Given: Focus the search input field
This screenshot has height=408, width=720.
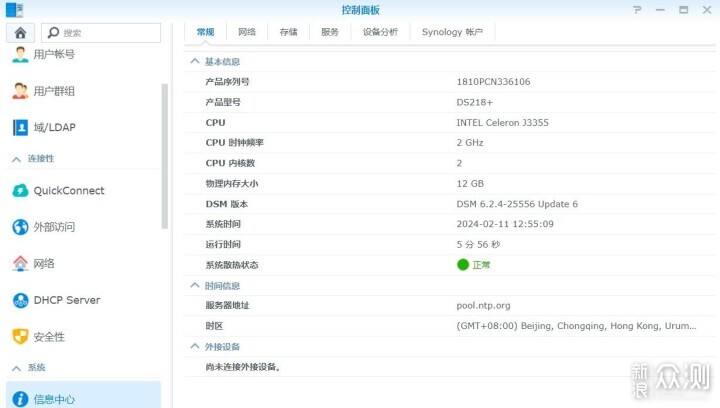Looking at the screenshot, I should pos(101,33).
